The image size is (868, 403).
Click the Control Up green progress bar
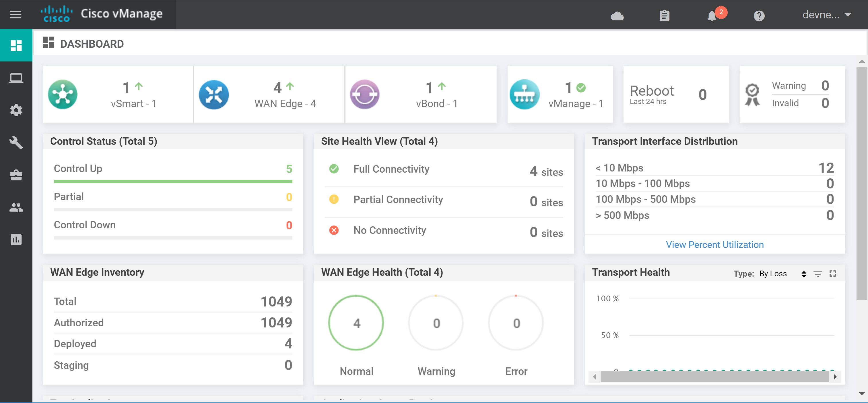pos(173,182)
